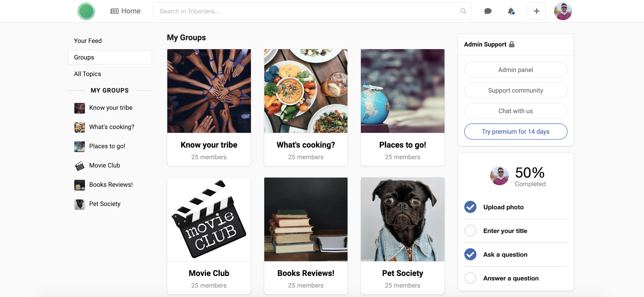Open the Admin panel button

pyautogui.click(x=515, y=70)
